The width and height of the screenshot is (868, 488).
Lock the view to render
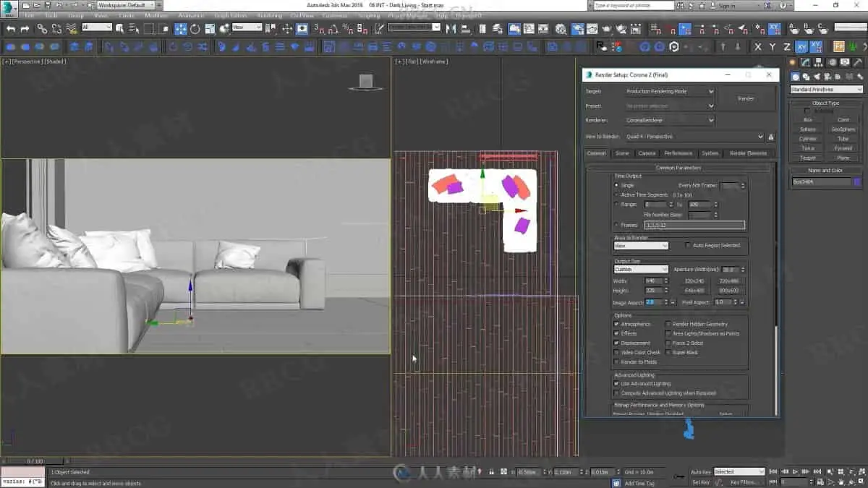point(770,137)
